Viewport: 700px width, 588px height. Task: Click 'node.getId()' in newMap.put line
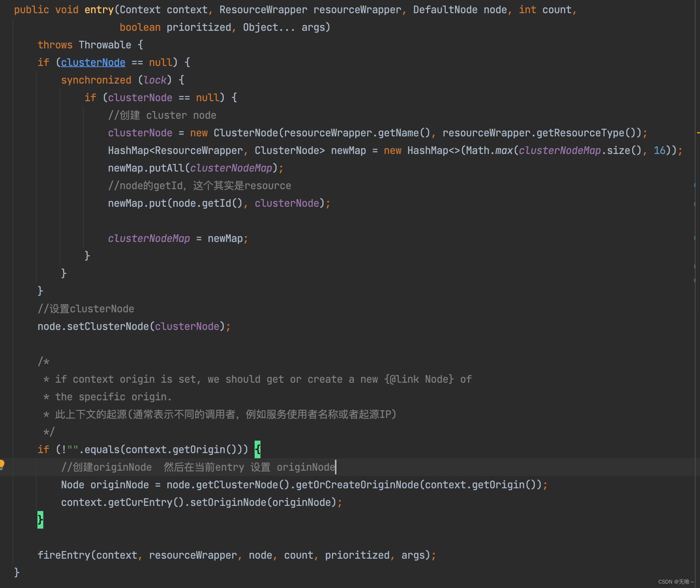(208, 203)
